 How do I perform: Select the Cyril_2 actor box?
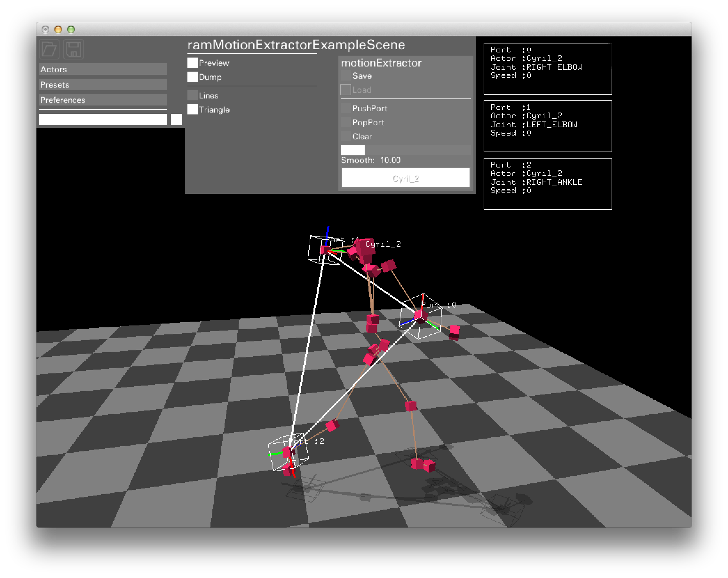coord(406,178)
